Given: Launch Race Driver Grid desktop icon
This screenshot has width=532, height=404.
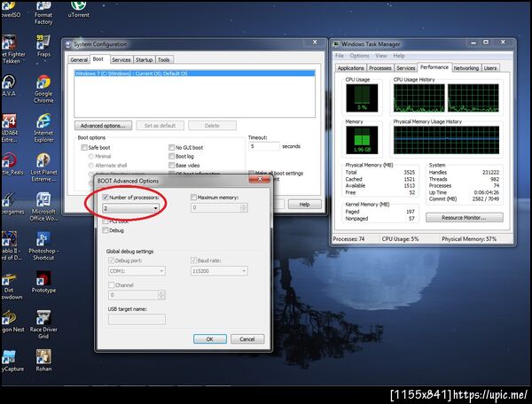Looking at the screenshot, I should click(43, 324).
